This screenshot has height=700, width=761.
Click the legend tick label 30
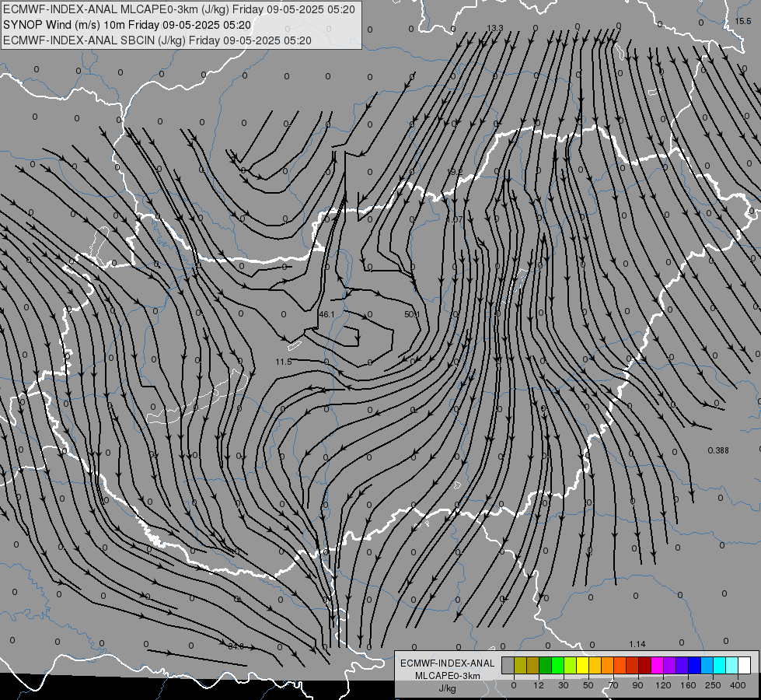[x=564, y=685]
